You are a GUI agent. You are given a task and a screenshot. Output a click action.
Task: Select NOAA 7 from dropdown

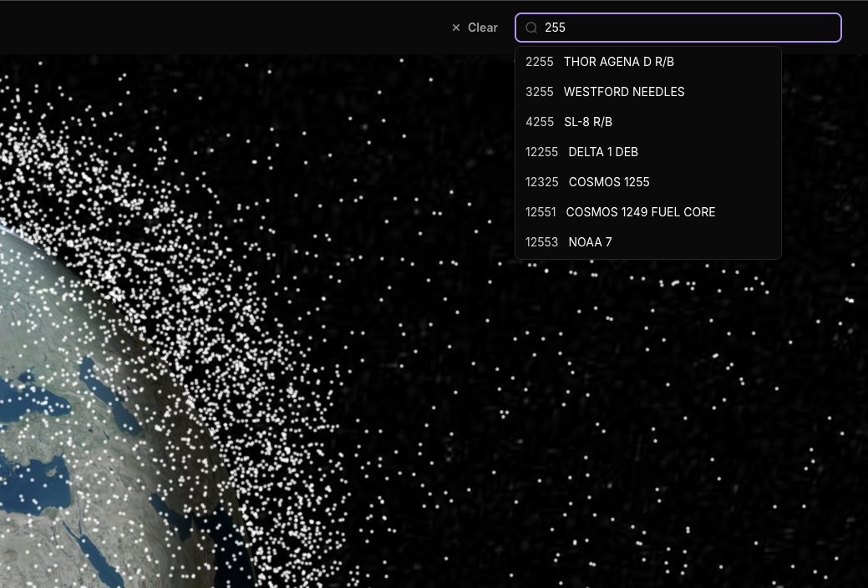click(648, 242)
